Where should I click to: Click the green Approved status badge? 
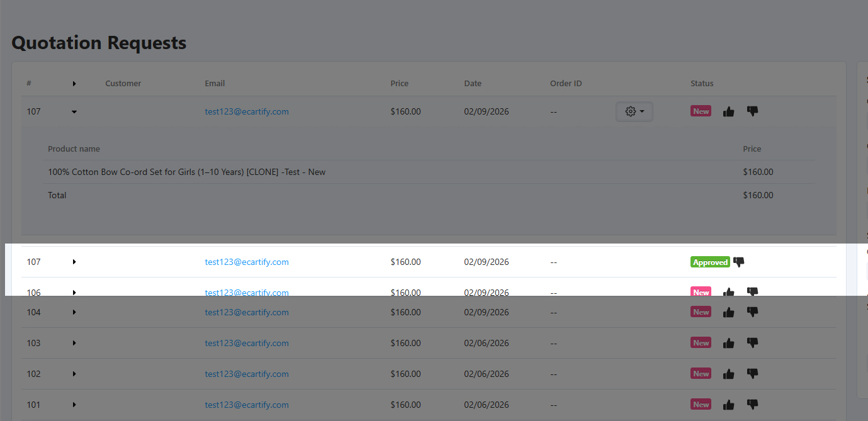pos(710,262)
